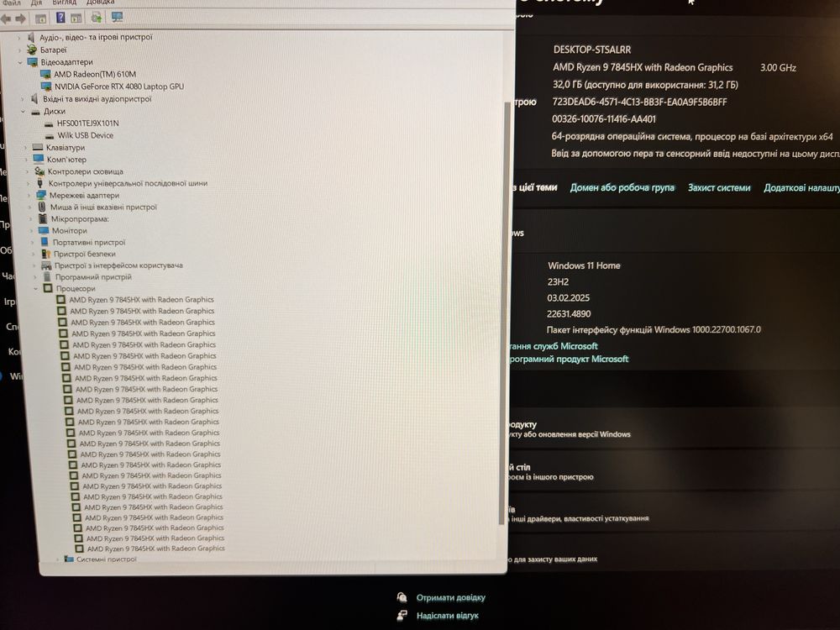Select the HFS001TEJ9X101N disk entry

(88, 123)
